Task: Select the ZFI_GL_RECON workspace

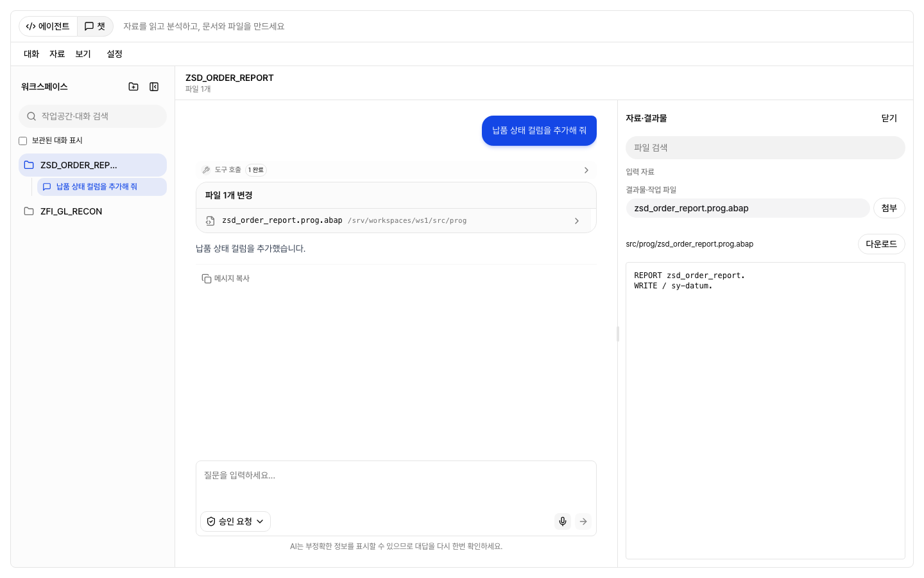Action: pos(92,211)
